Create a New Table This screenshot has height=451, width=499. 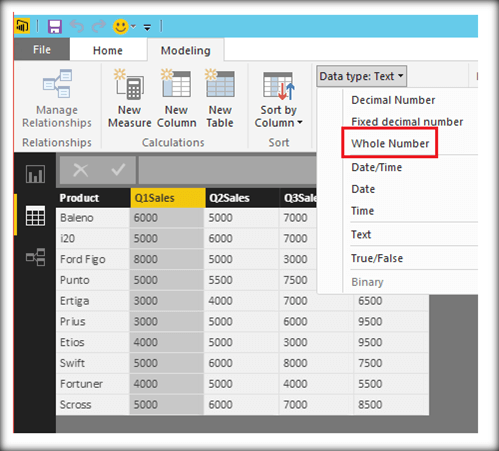pyautogui.click(x=220, y=99)
